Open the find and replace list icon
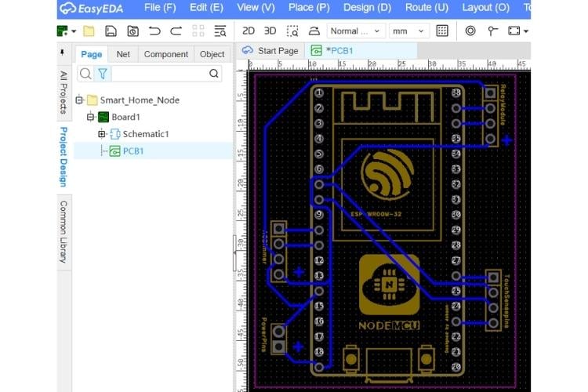Image resolution: width=588 pixels, height=392 pixels. 220,31
